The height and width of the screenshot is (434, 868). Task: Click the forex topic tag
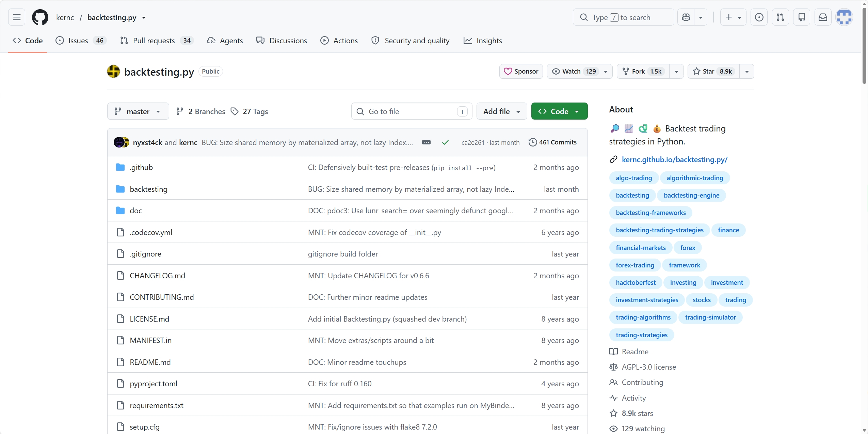687,248
